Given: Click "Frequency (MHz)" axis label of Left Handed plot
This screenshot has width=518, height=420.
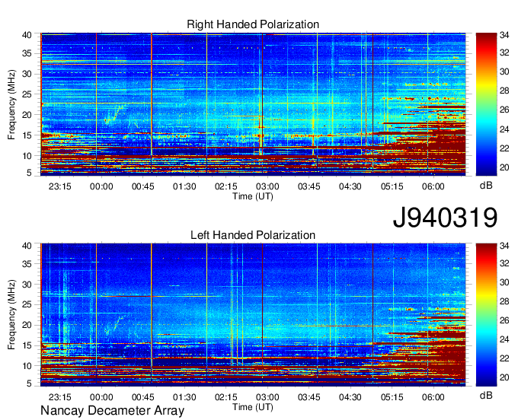Looking at the screenshot, I should coord(11,315).
